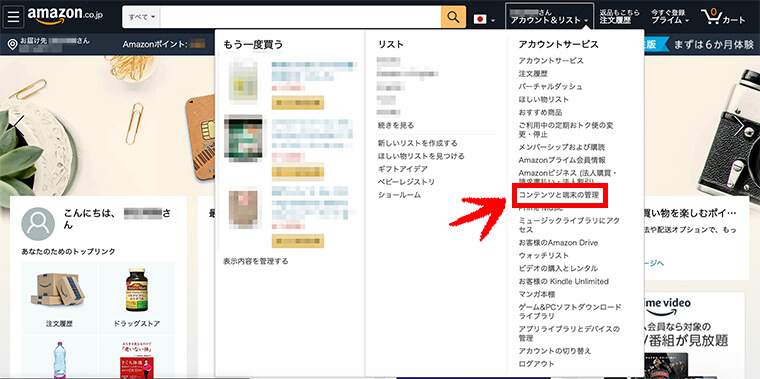This screenshot has height=379, width=760.
Task: Open バーチャルダッシュ menu entry
Action: 550,87
